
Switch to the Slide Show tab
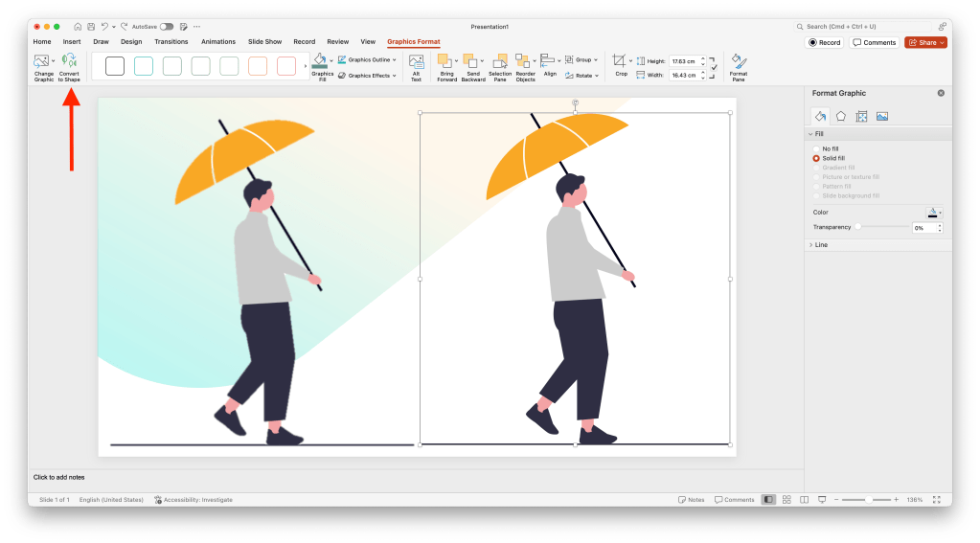(x=264, y=42)
